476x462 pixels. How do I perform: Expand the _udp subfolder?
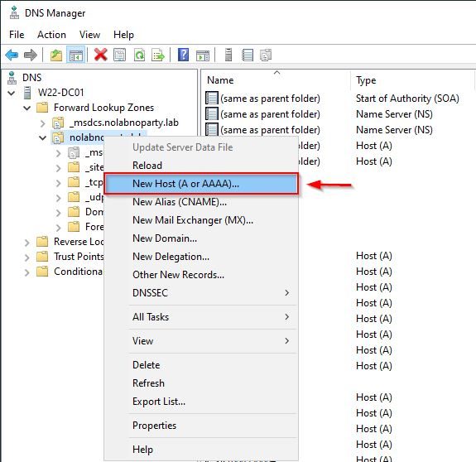(x=58, y=198)
